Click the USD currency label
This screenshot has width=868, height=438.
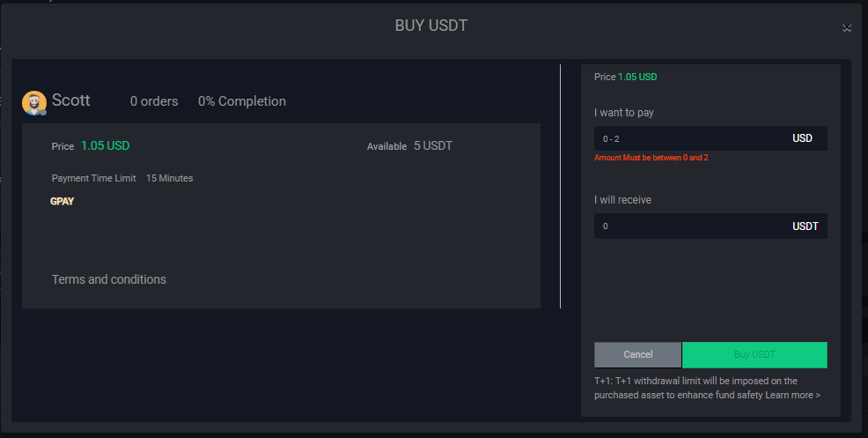[802, 138]
